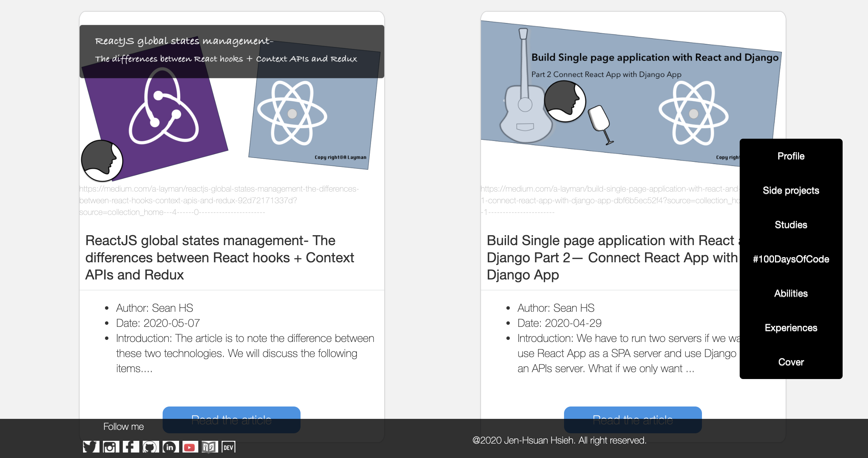Open the LinkedIn icon in footer
Image resolution: width=868 pixels, height=458 pixels.
click(170, 447)
